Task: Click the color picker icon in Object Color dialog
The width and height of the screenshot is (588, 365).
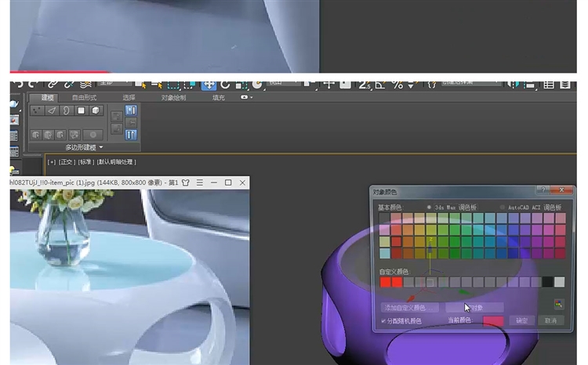Action: [x=558, y=304]
